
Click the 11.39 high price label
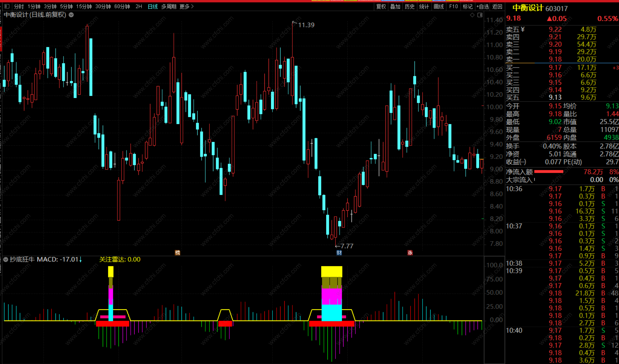click(x=306, y=25)
